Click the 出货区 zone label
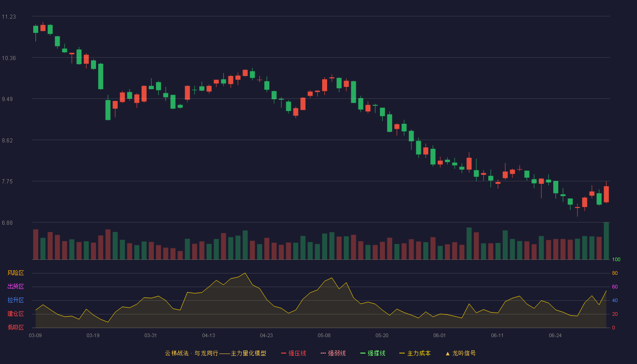Screen dimensions: 637x364 click(16, 287)
